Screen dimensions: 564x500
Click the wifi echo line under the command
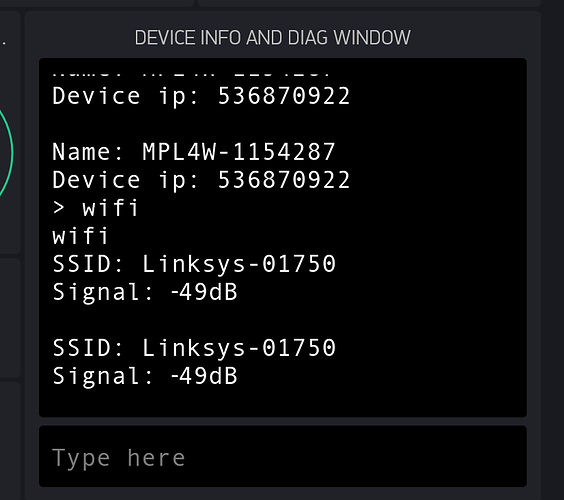click(x=80, y=236)
